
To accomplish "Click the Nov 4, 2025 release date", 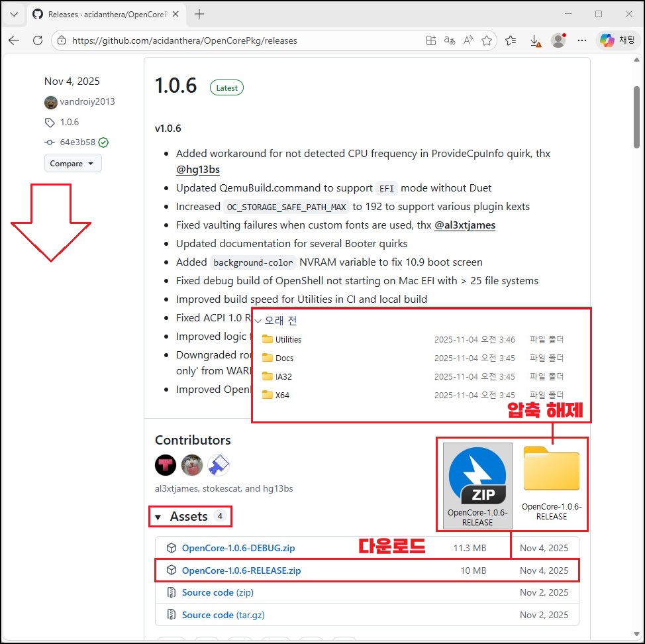I will click(72, 81).
